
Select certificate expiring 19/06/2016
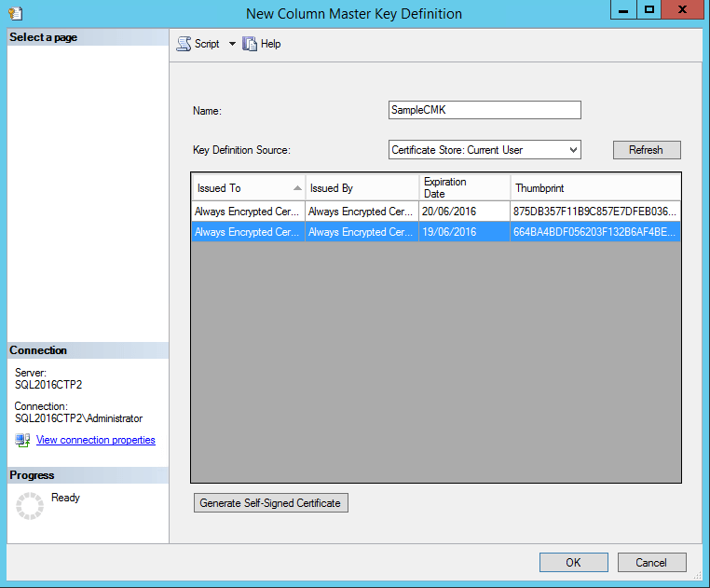point(436,232)
